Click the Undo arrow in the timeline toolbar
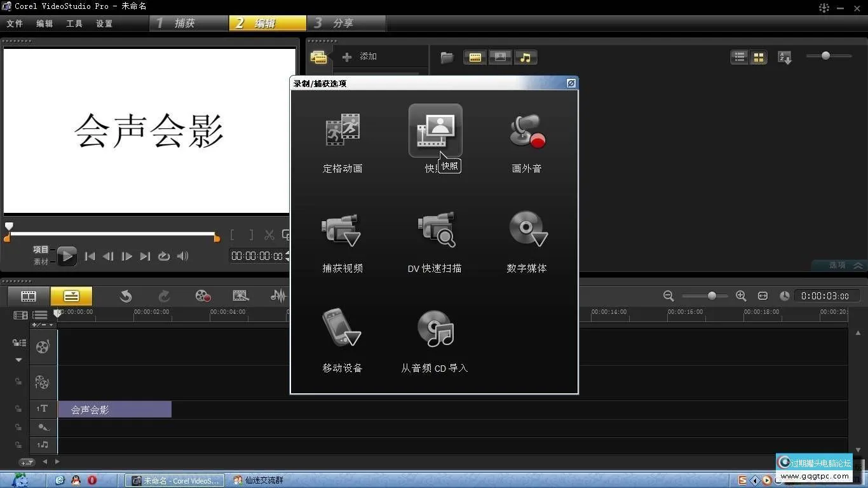This screenshot has width=868, height=488. 126,295
